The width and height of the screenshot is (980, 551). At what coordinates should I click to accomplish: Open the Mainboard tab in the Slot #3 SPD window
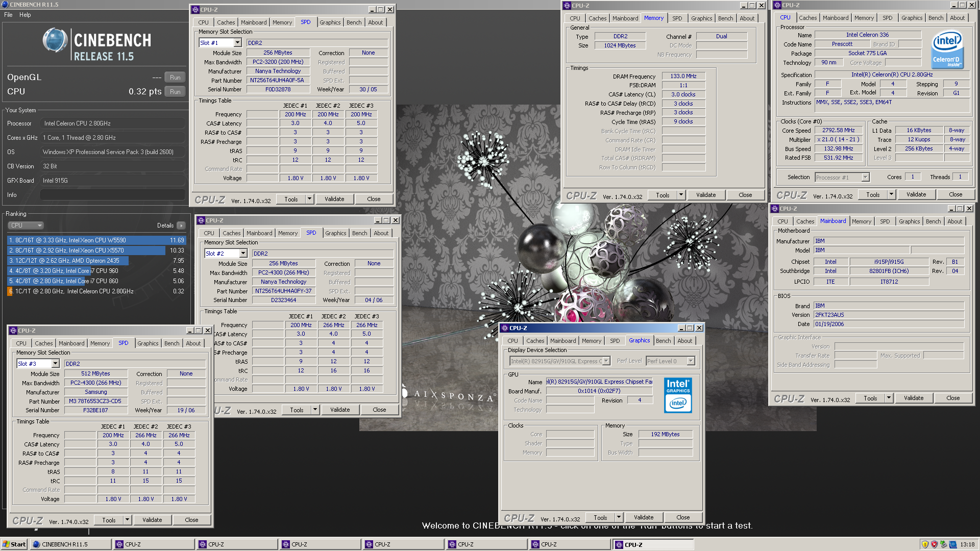71,343
